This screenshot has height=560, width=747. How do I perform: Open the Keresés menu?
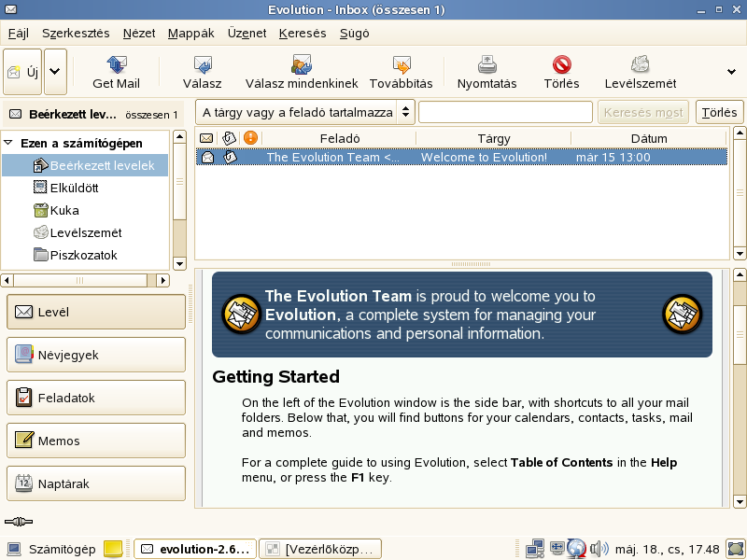click(x=303, y=34)
